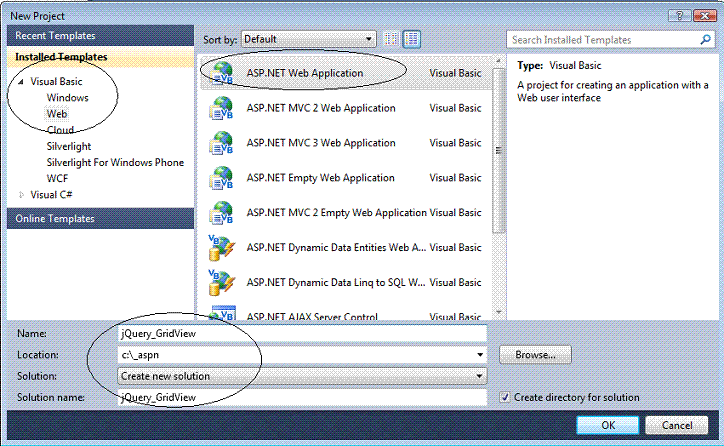Select the Cloud category

(x=60, y=130)
